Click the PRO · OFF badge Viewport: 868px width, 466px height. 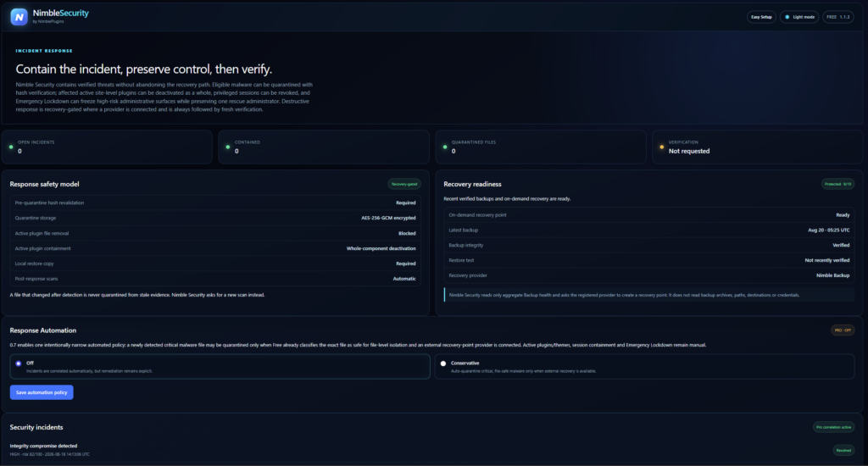coord(843,330)
